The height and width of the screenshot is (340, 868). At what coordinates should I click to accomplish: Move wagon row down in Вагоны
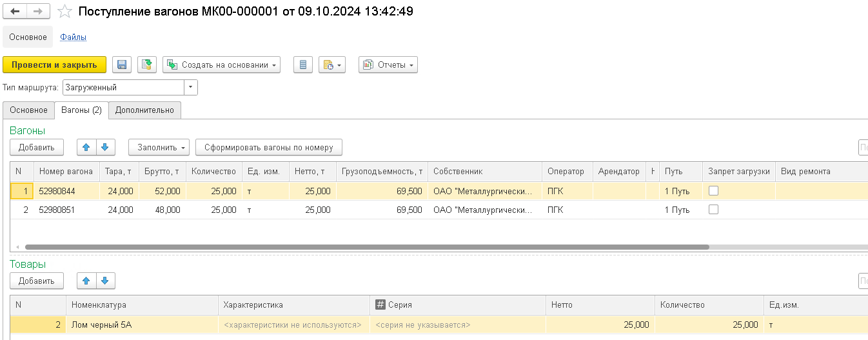click(105, 147)
